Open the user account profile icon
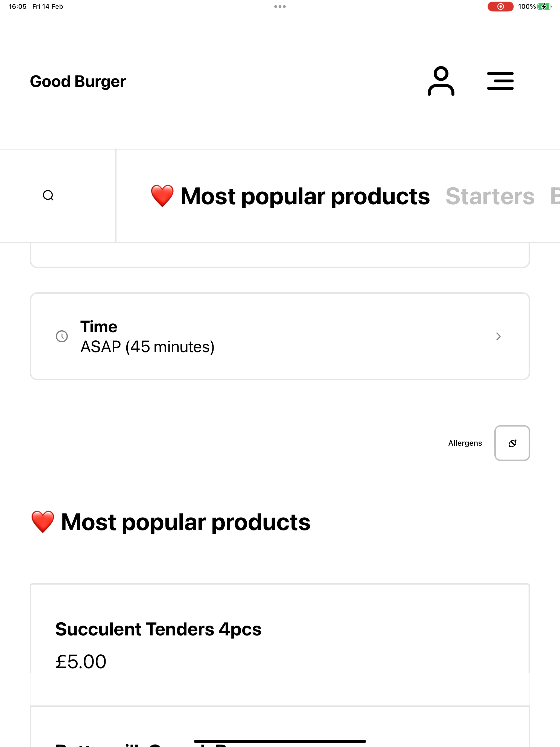Screen dimensions: 560x747 (x=441, y=81)
